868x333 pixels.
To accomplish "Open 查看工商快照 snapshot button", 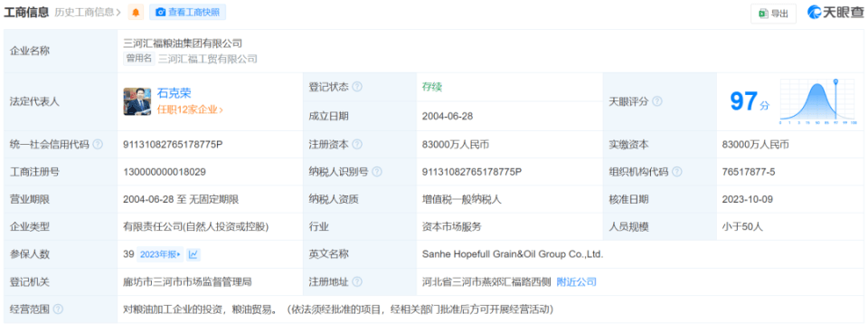I will (187, 12).
